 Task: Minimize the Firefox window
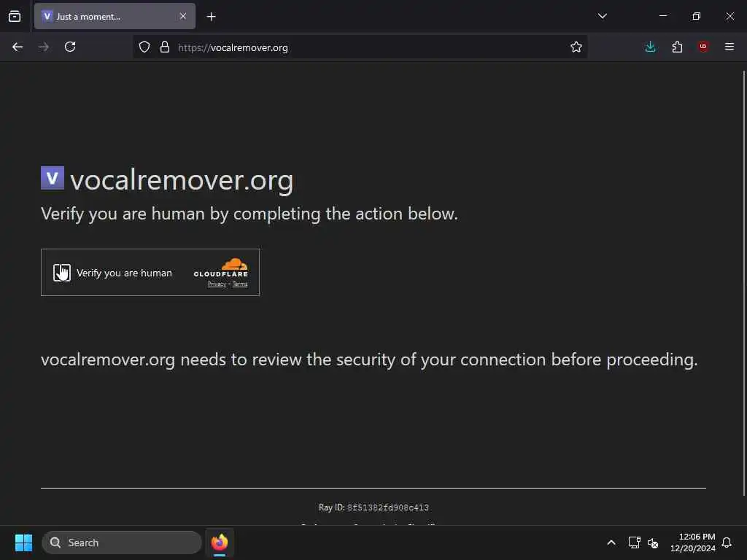tap(662, 16)
